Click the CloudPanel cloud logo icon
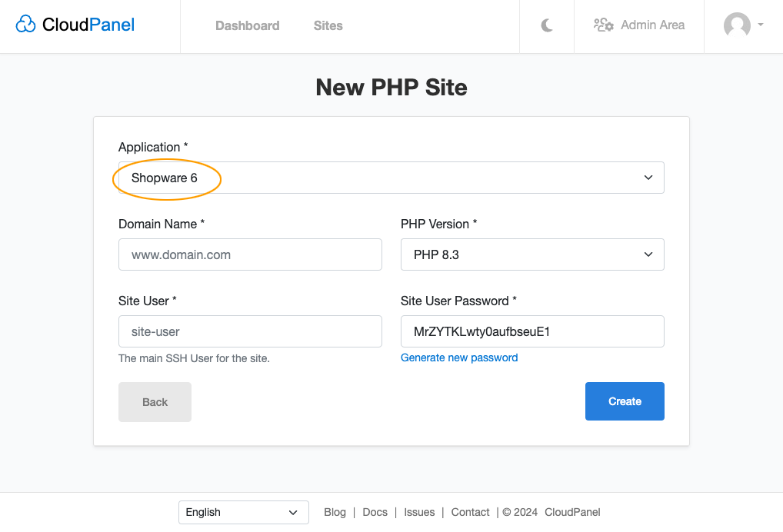This screenshot has height=532, width=783. [x=25, y=24]
